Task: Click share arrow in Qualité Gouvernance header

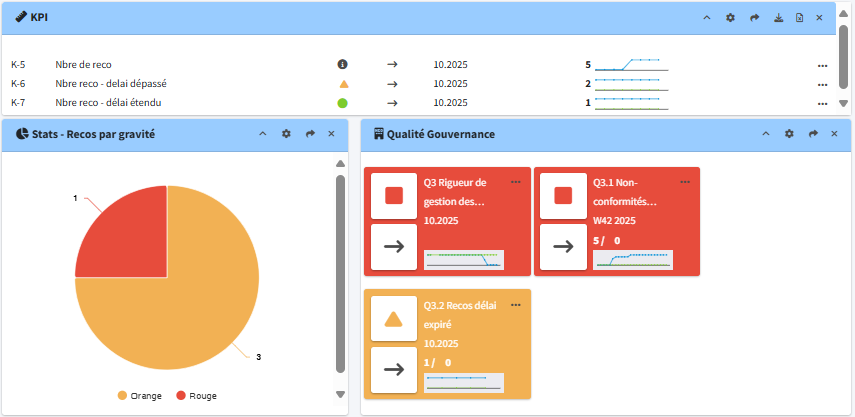Action: [812, 133]
